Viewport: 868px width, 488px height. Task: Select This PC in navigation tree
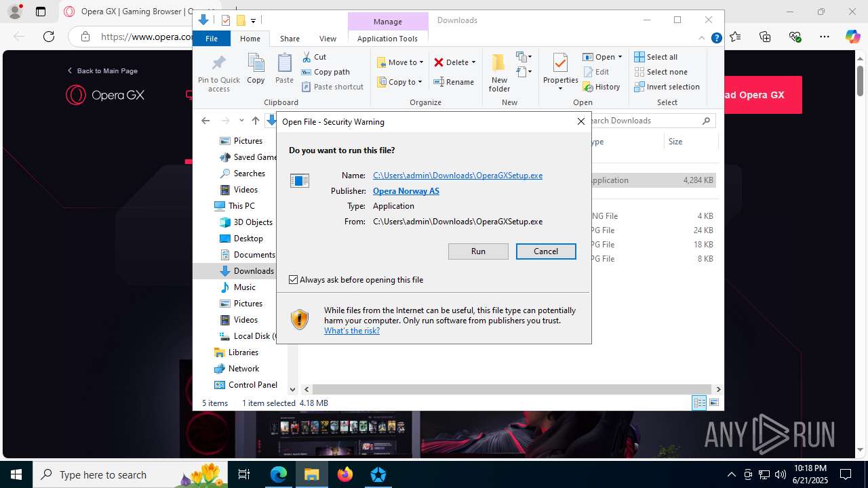point(235,206)
